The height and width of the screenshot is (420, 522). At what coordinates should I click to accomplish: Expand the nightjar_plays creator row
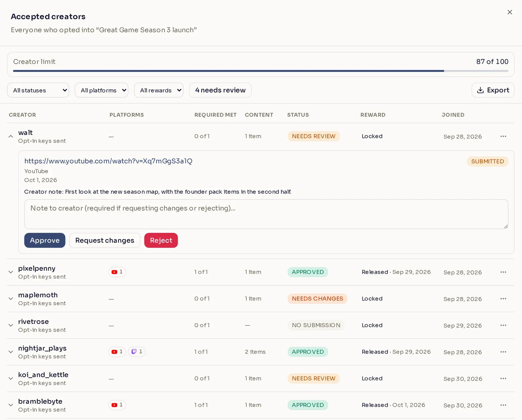click(11, 352)
